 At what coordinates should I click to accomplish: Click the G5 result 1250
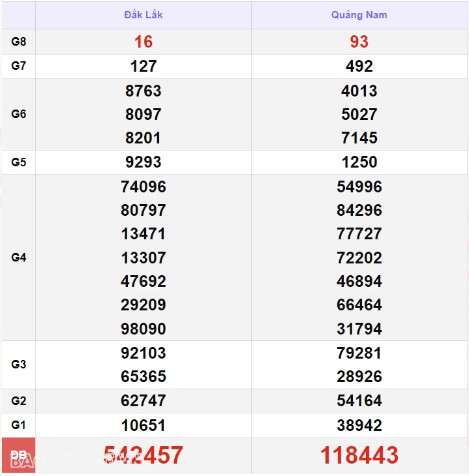[359, 162]
